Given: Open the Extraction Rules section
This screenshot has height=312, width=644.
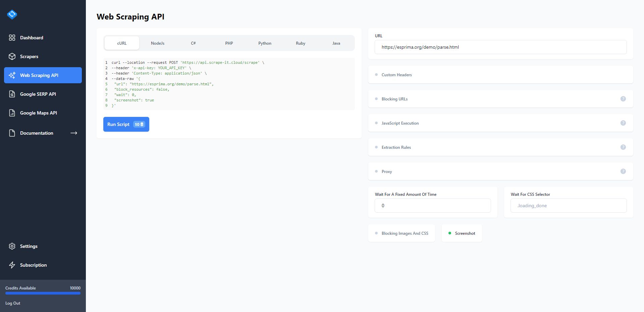Looking at the screenshot, I should pyautogui.click(x=396, y=147).
